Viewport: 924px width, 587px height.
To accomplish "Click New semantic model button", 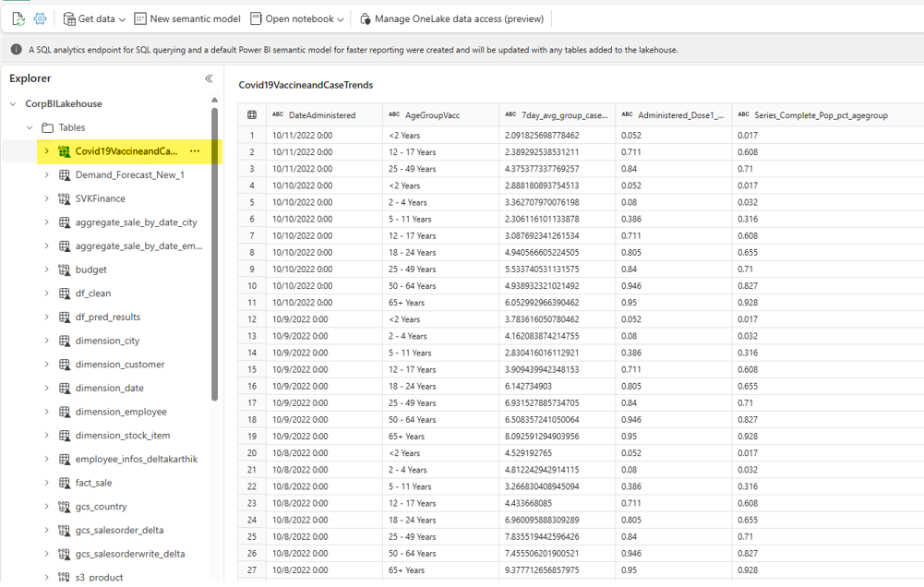I will (x=187, y=18).
